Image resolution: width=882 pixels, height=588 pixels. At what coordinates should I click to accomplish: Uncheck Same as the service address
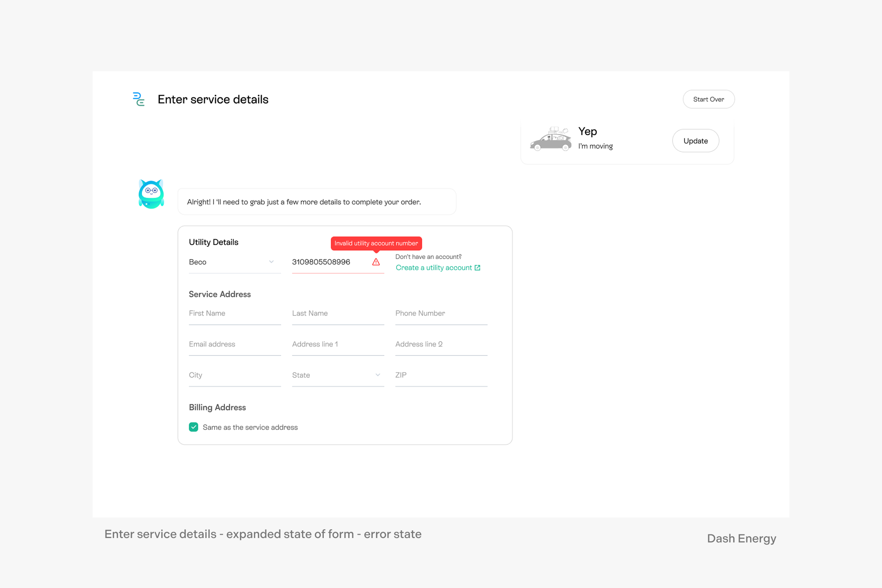pos(194,427)
